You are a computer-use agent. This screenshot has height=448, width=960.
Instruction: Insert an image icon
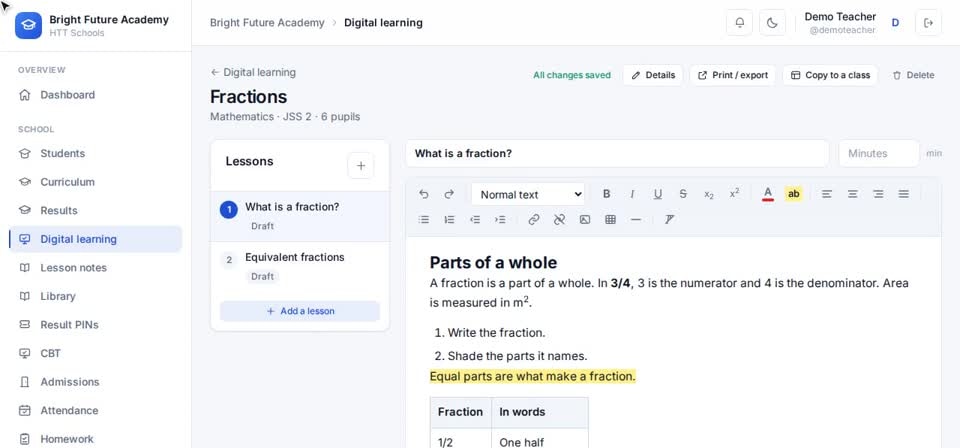(x=585, y=220)
